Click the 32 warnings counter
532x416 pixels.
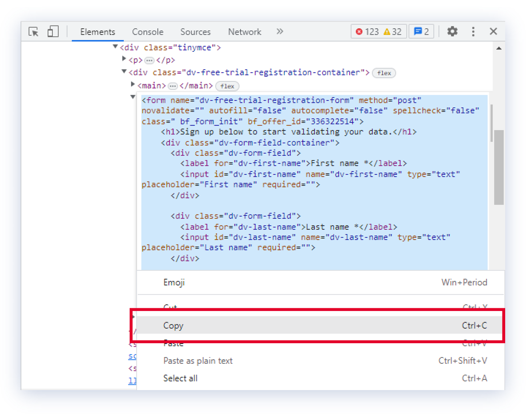[x=393, y=32]
